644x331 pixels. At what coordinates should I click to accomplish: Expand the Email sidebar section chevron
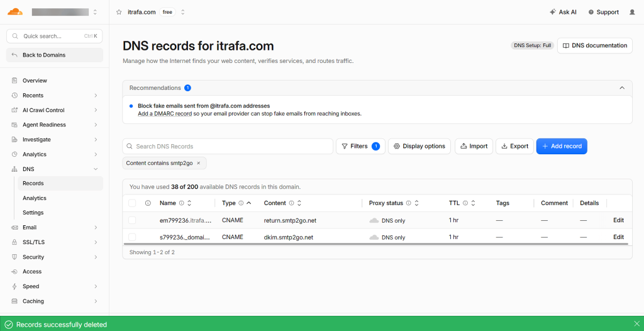tap(96, 227)
